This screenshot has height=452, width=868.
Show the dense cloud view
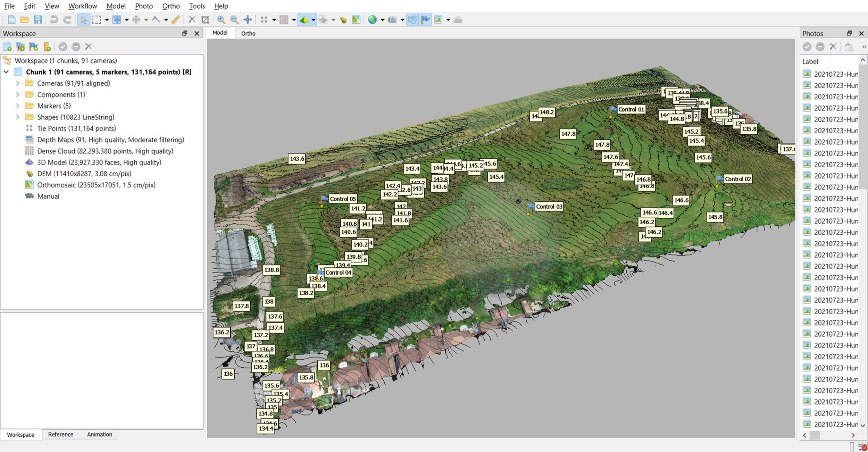284,20
